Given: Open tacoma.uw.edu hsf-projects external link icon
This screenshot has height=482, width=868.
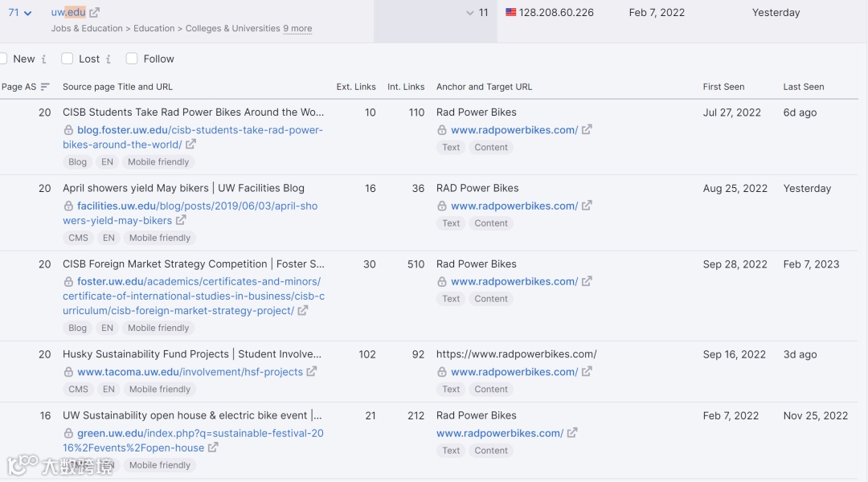Looking at the screenshot, I should pos(312,372).
